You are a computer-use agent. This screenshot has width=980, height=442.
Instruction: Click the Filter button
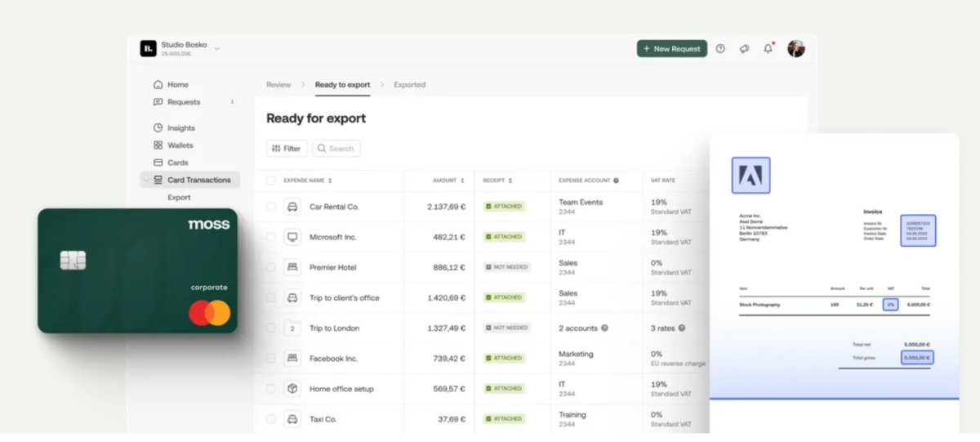pyautogui.click(x=287, y=149)
